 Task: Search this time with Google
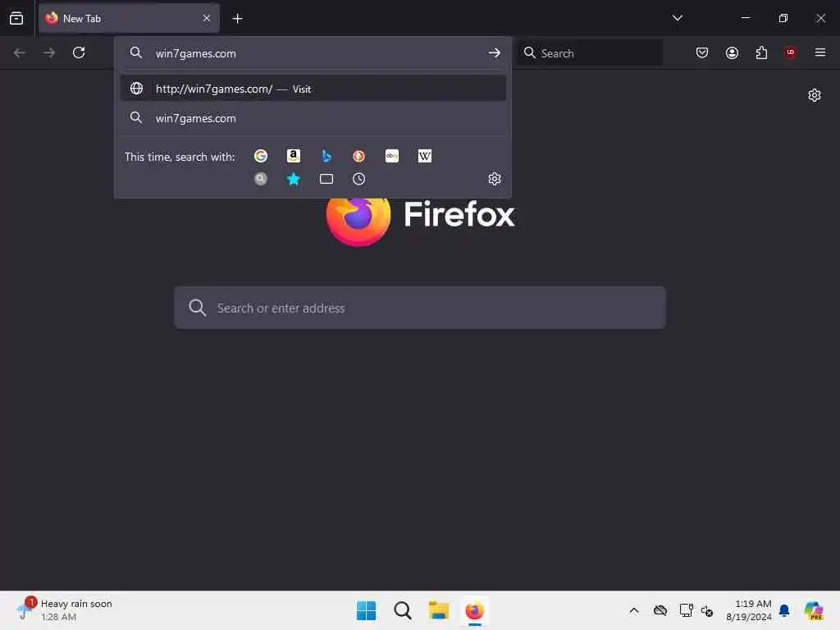click(x=261, y=156)
